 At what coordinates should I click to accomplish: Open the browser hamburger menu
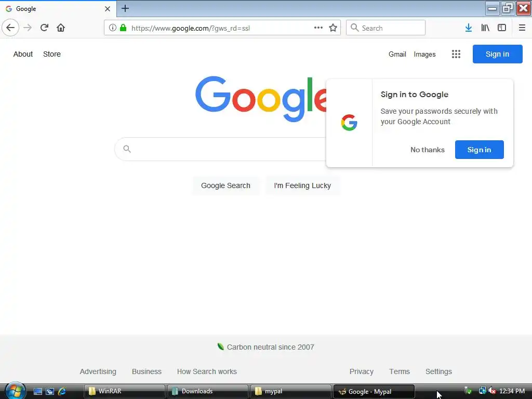click(522, 28)
